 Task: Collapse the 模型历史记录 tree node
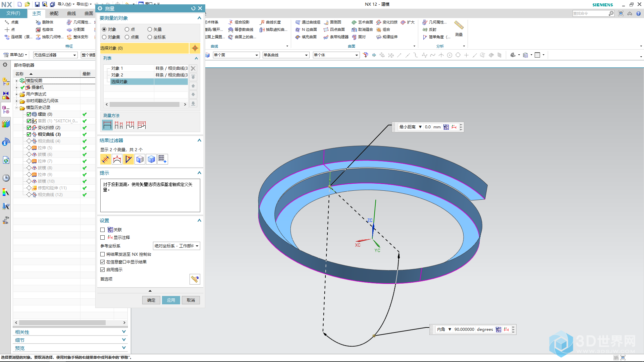16,108
